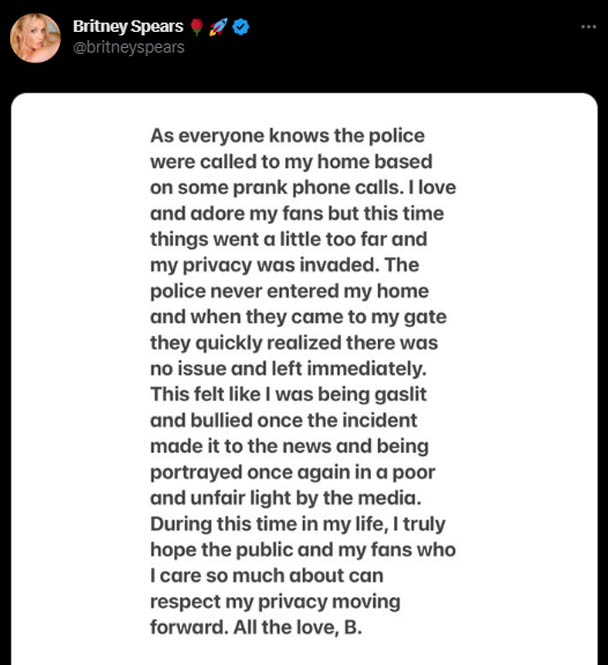Viewport: 608px width, 665px height.
Task: Click the line "respect my privacy moving"
Action: tap(275, 601)
